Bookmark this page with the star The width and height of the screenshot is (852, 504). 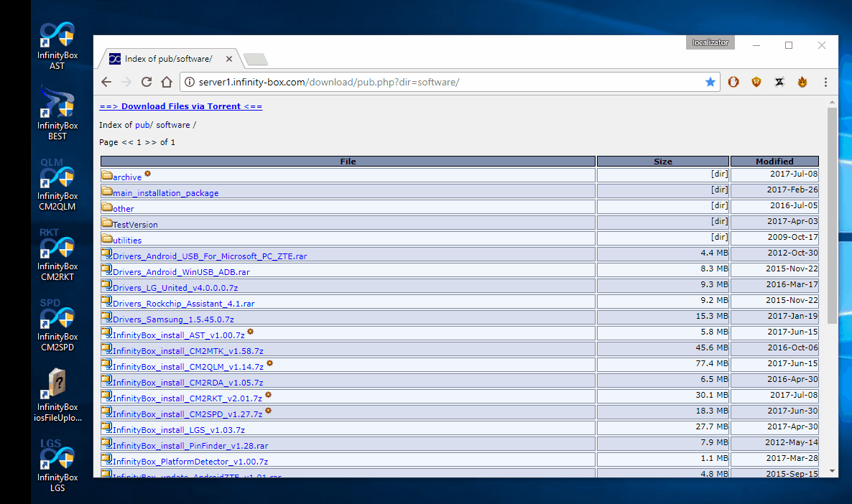[x=710, y=82]
